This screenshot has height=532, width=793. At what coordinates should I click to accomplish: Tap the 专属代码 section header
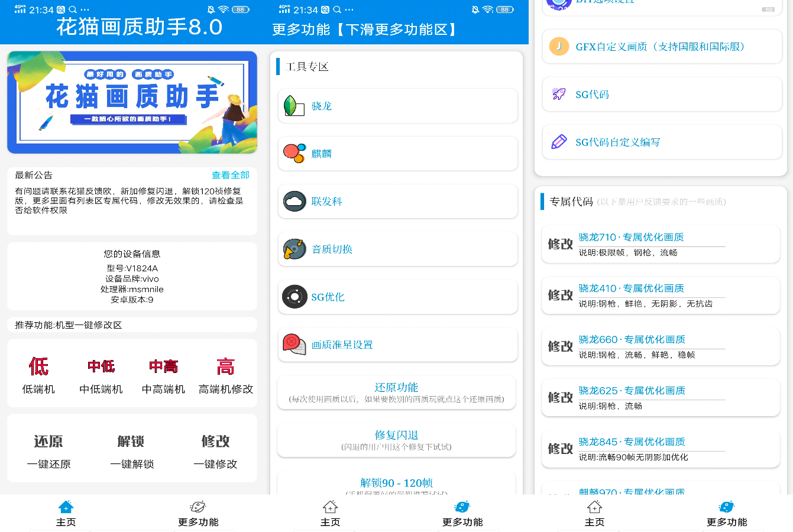[571, 202]
